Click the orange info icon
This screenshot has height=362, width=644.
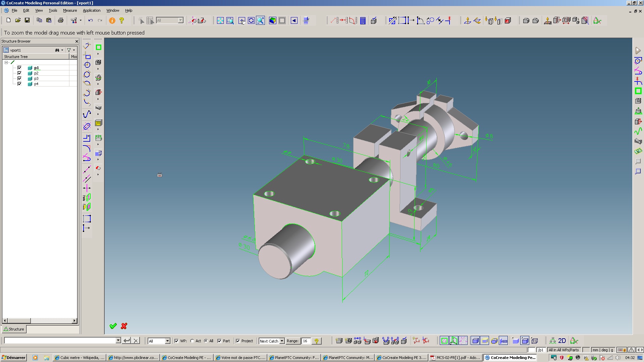point(112,20)
